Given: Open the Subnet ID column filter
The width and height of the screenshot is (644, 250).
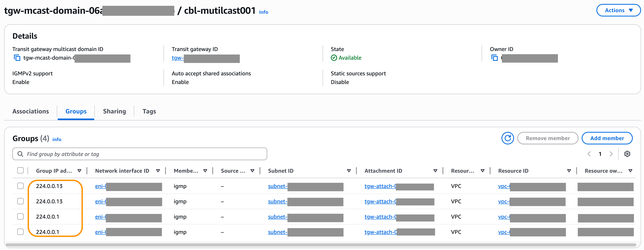Looking at the screenshot, I should pyautogui.click(x=349, y=171).
